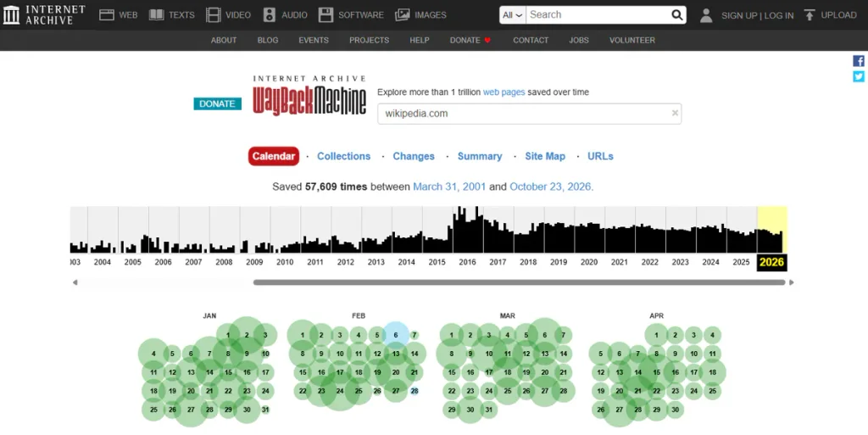The width and height of the screenshot is (868, 435).
Task: Open the April 18 capture
Action: [712, 372]
